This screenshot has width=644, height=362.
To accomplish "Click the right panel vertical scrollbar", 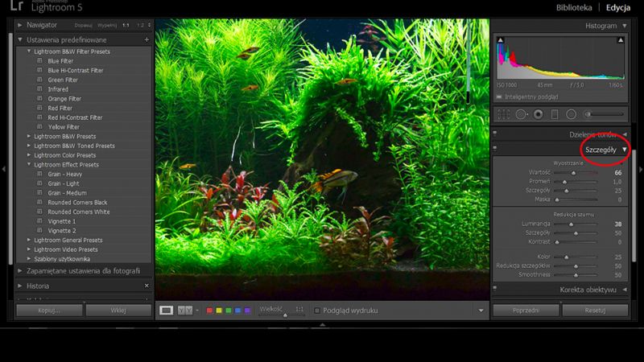I will (x=634, y=205).
